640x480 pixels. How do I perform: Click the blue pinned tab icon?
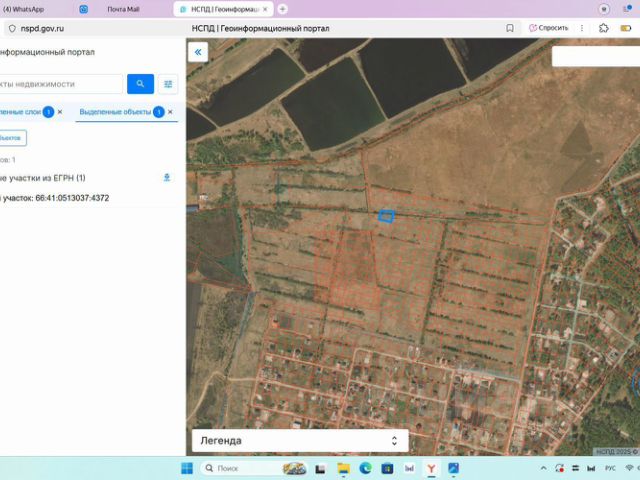point(84,9)
